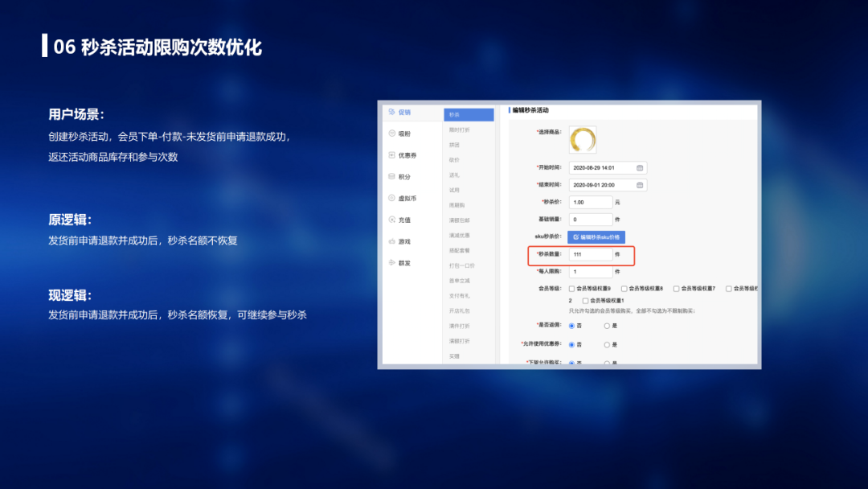The height and width of the screenshot is (489, 868).
Task: Open the 吸粉 section icon in sidebar
Action: [391, 134]
